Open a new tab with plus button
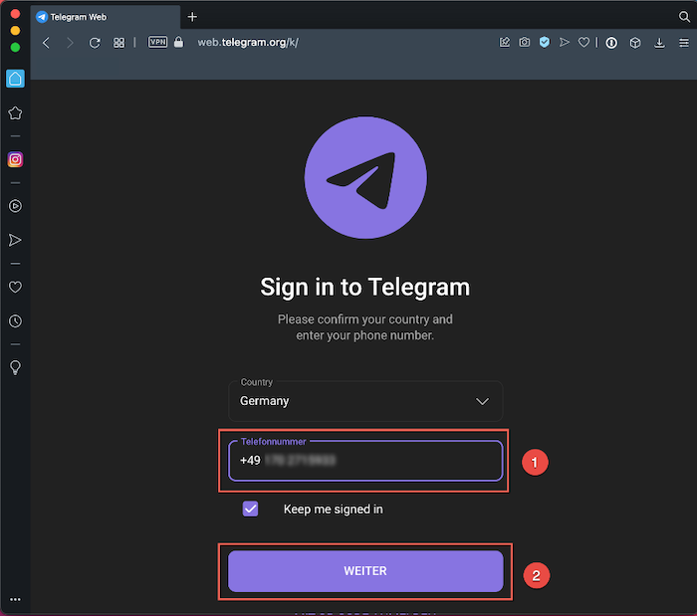Viewport: 697px width, 616px height. coord(192,17)
